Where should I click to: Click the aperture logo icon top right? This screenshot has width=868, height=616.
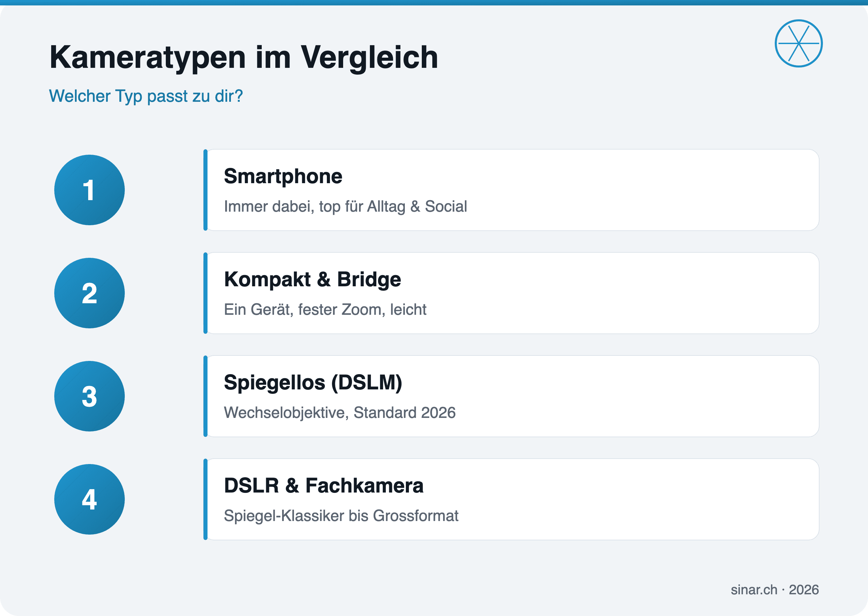tap(798, 44)
